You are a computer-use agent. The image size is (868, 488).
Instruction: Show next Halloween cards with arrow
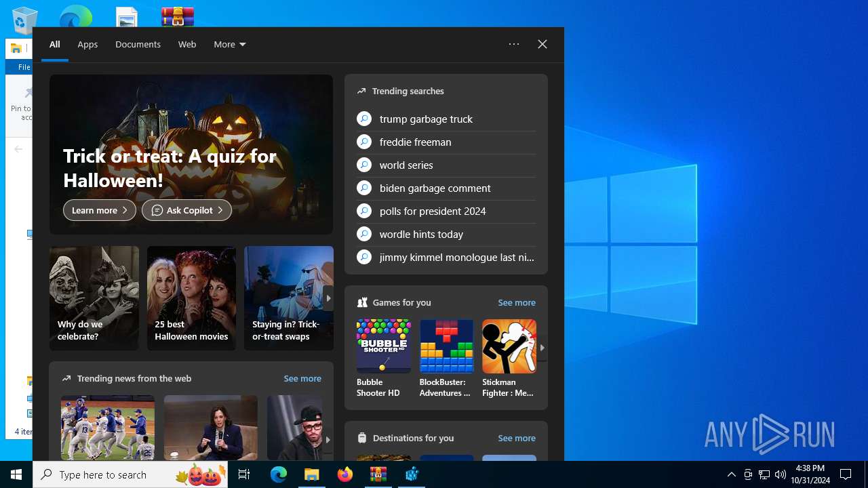coord(328,298)
